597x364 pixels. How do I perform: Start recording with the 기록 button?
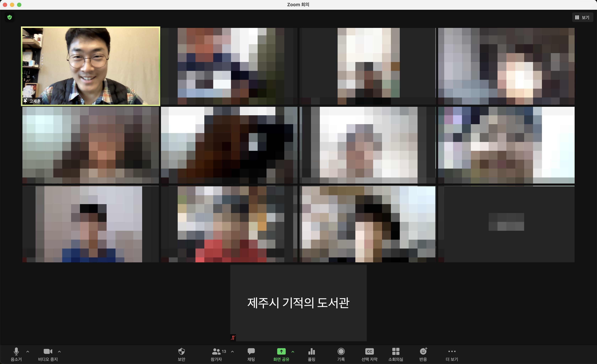[341, 351]
